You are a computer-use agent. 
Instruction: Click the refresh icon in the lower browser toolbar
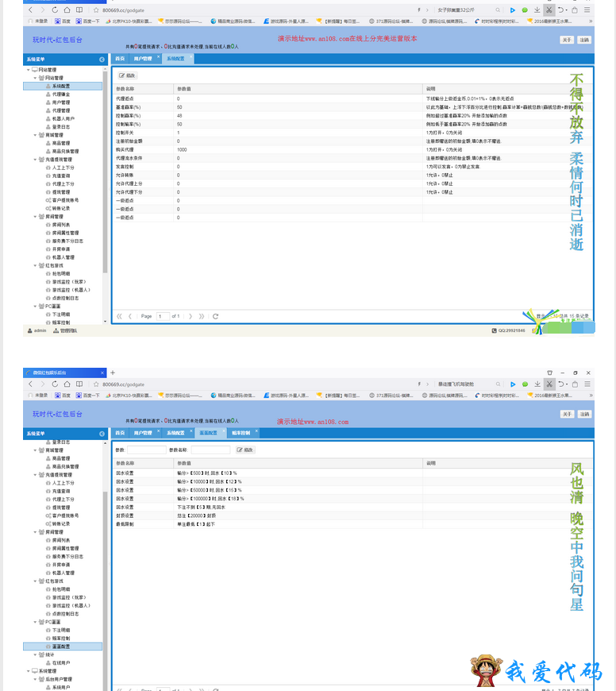pos(55,384)
